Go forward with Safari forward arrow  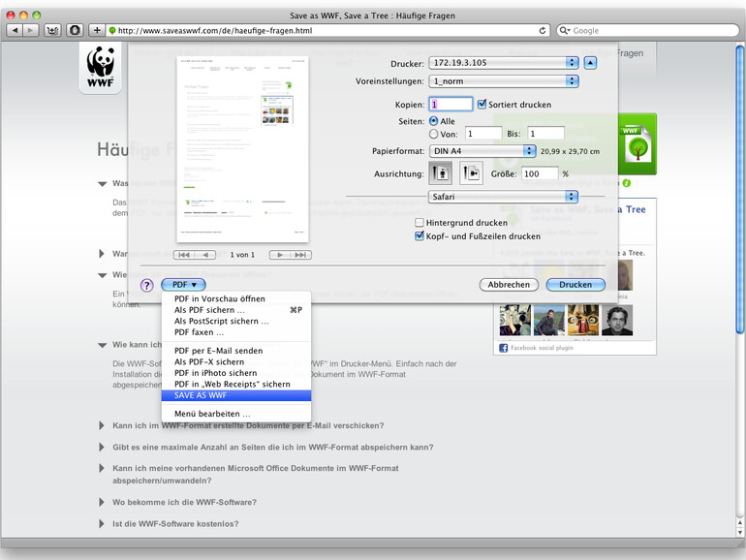click(x=30, y=30)
